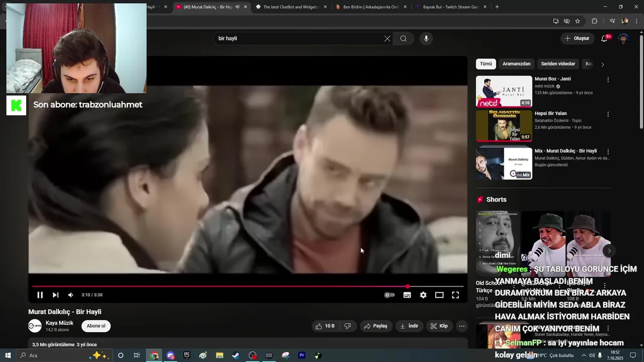Toggle the autoplay switch in player
Image resolution: width=644 pixels, height=362 pixels.
pyautogui.click(x=389, y=295)
